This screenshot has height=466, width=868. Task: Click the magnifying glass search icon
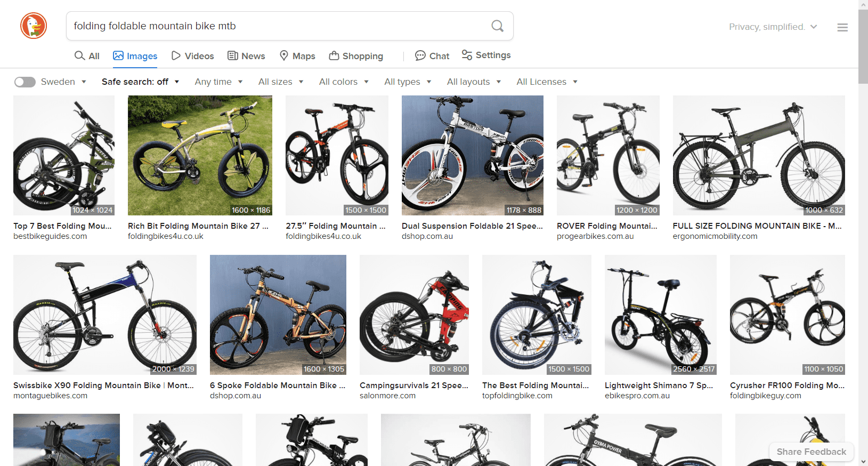tap(497, 26)
